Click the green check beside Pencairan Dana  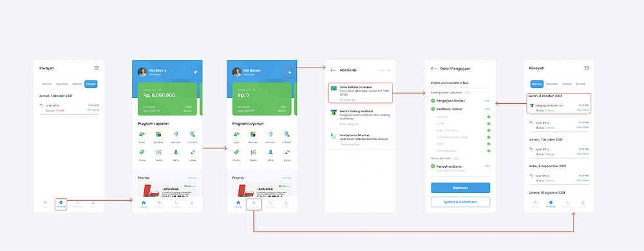[433, 166]
